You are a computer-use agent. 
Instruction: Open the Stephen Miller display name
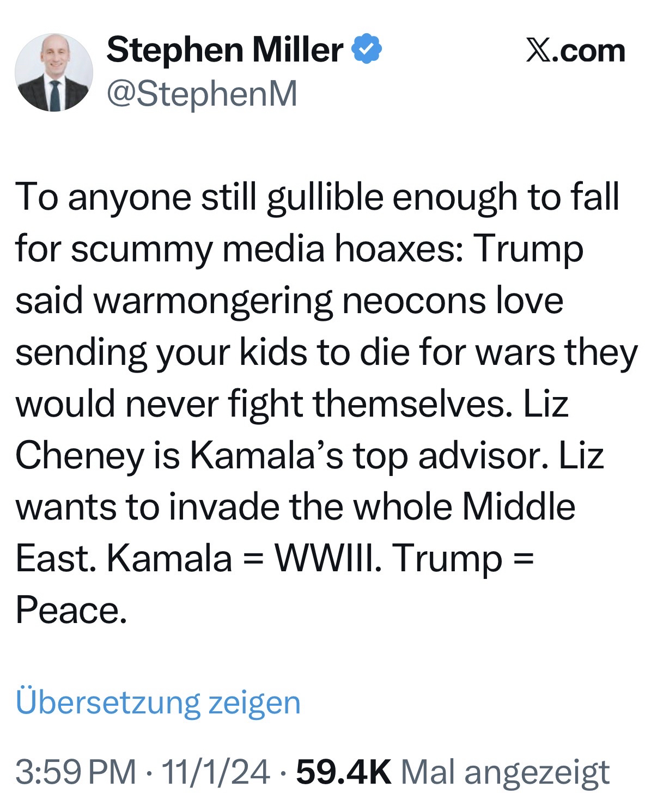coord(224,50)
